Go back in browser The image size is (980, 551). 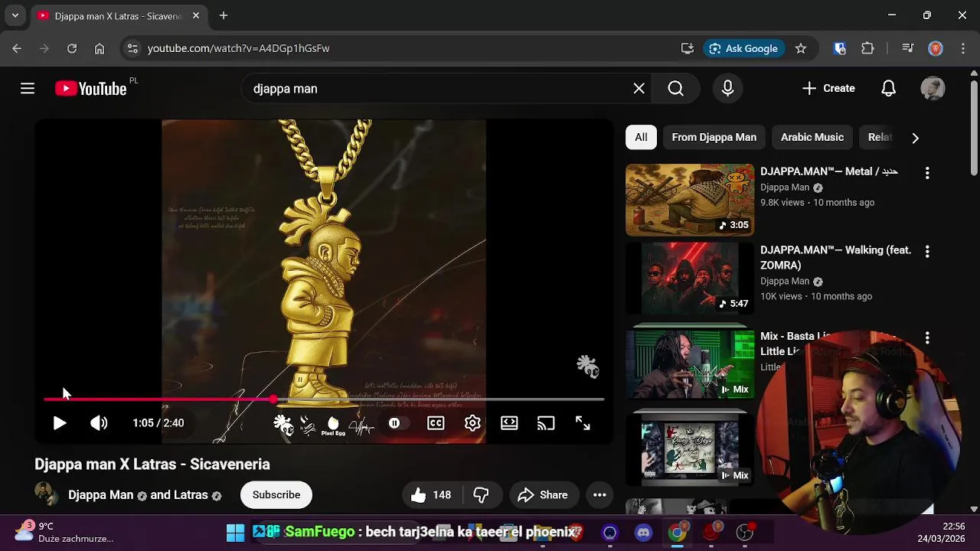(x=17, y=48)
